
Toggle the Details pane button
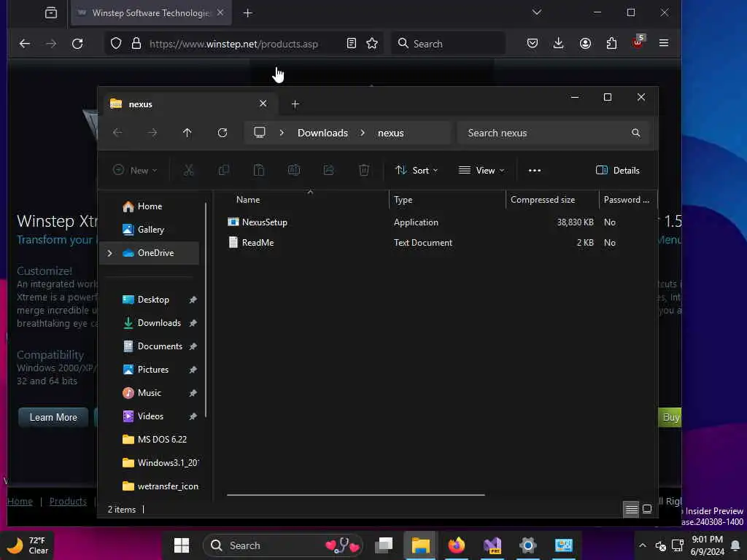click(617, 171)
